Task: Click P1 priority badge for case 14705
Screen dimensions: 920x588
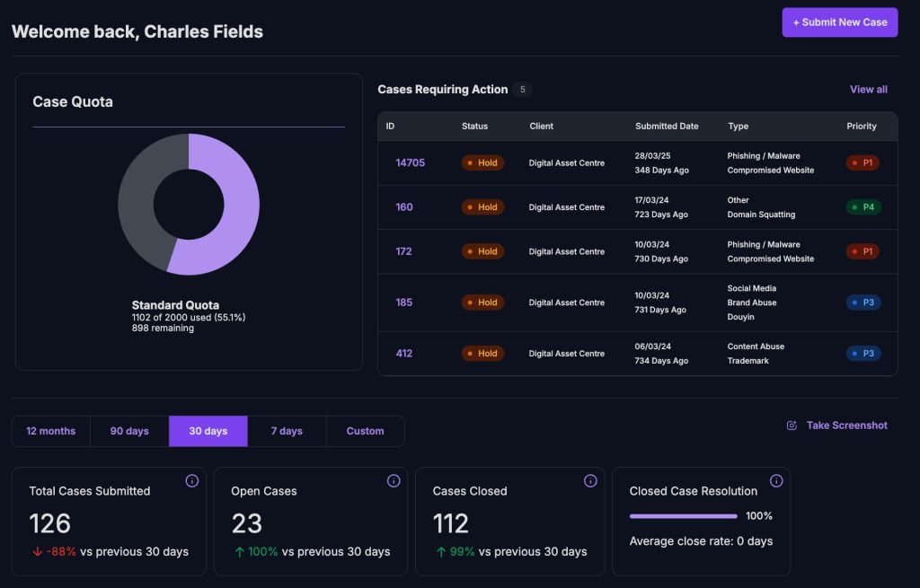Action: point(862,162)
